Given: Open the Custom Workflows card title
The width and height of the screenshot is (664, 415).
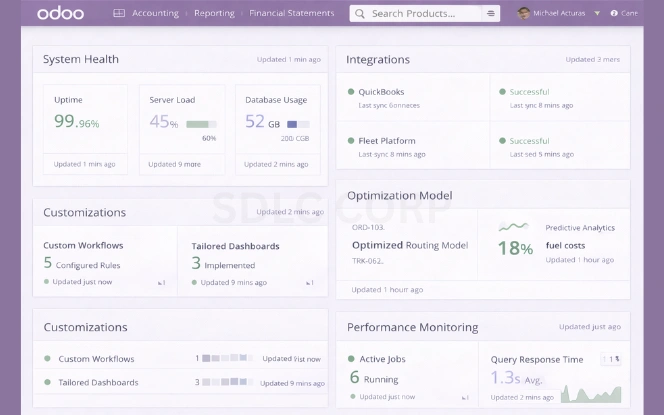Looking at the screenshot, I should coord(83,245).
